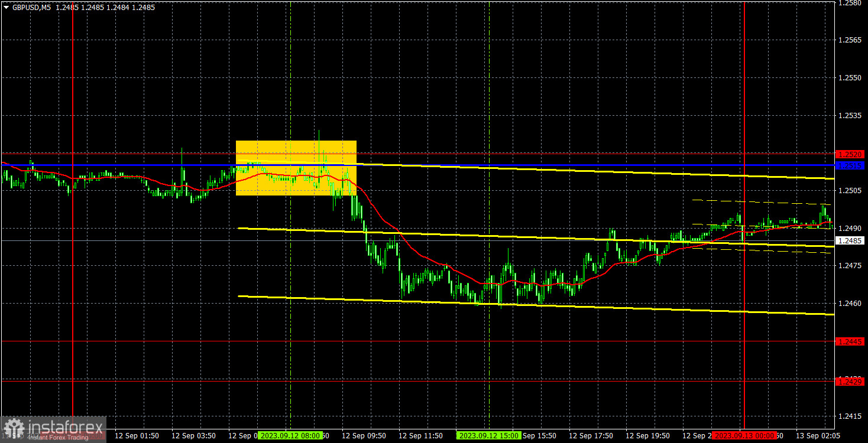The height and width of the screenshot is (443, 868).
Task: Select the yellow highlighted rectangle on the chart
Action: coord(296,168)
